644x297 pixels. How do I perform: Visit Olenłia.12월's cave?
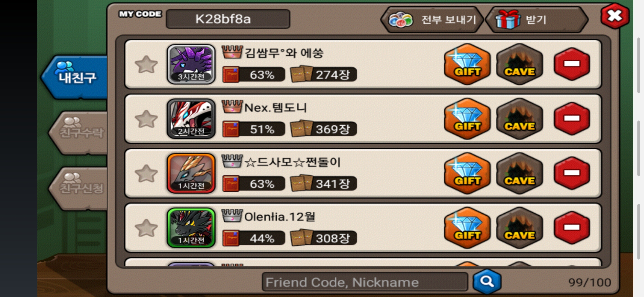(520, 228)
